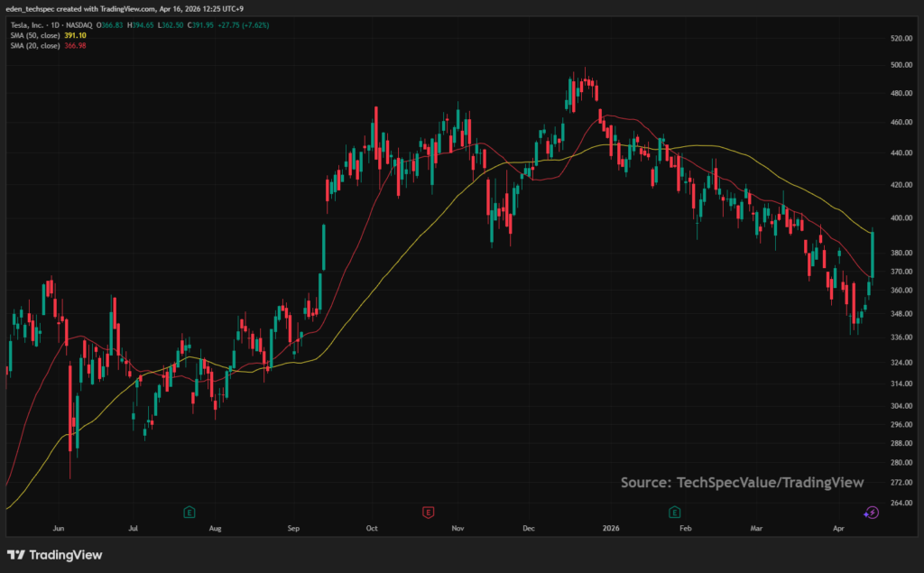Click the red SMA value 366.98
The height and width of the screenshot is (573, 924).
point(75,45)
